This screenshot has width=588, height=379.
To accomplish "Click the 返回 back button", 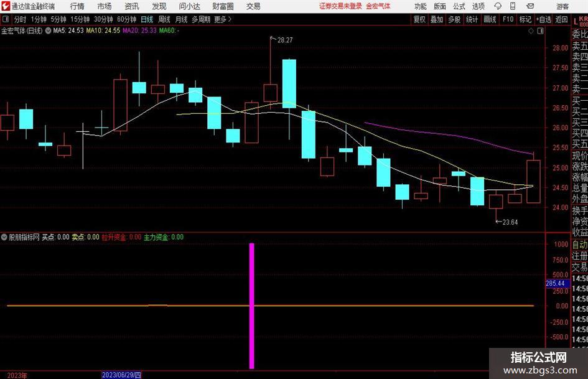I will 561,19.
